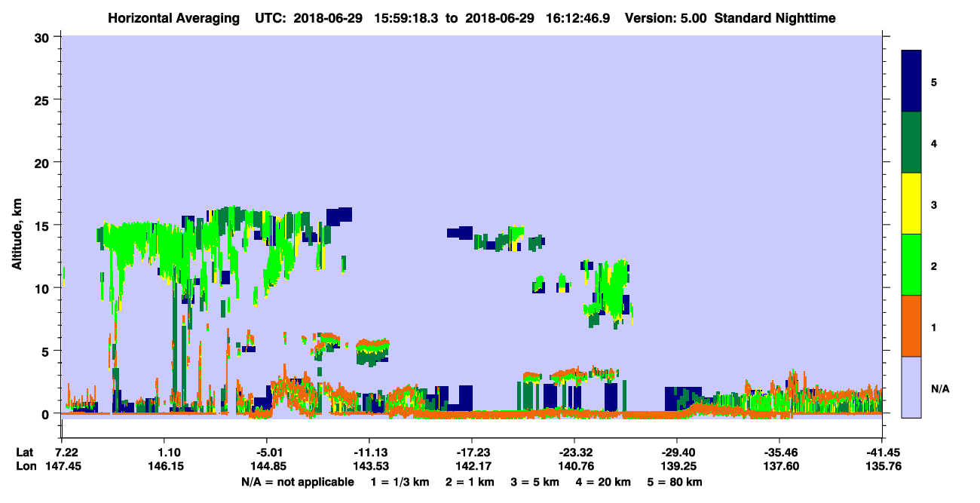This screenshot has height=503, width=980.
Task: Click the yellow level 3 color swatch
Action: [x=911, y=204]
